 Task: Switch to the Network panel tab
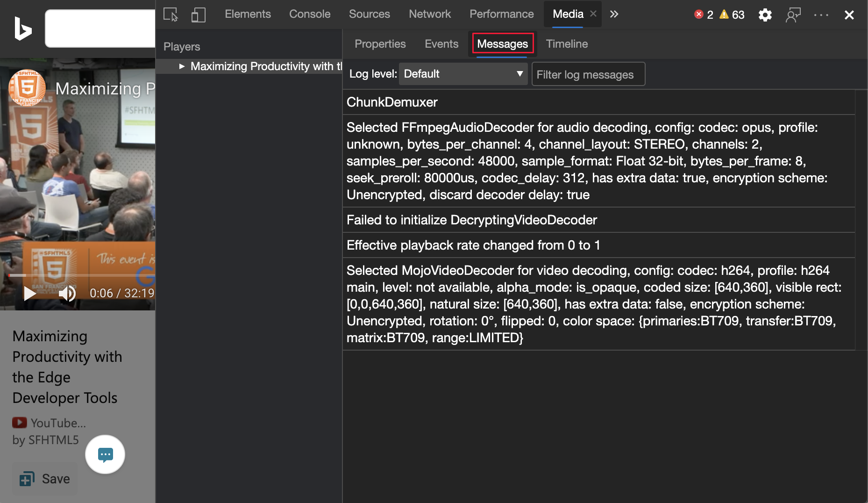tap(430, 14)
